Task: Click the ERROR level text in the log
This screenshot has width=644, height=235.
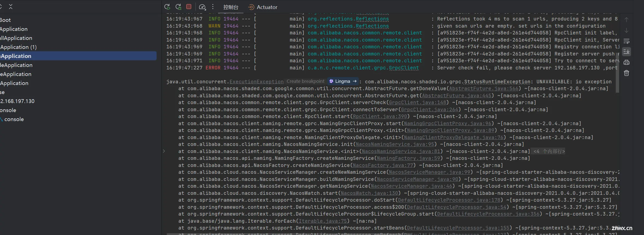Action: 213,68
